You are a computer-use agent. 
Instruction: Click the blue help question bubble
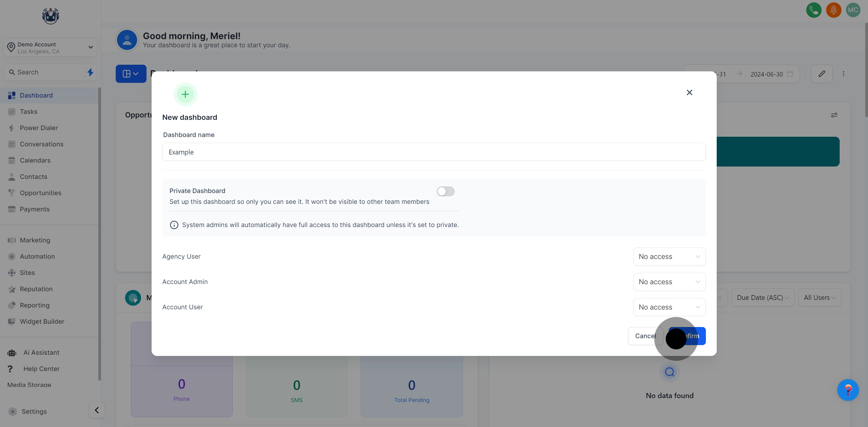tap(848, 390)
